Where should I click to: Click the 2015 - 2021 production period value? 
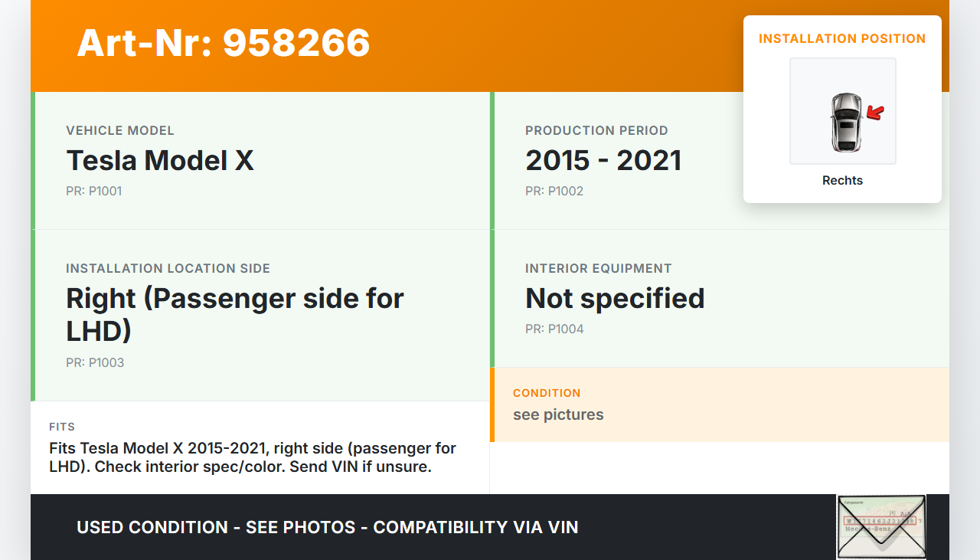point(603,160)
